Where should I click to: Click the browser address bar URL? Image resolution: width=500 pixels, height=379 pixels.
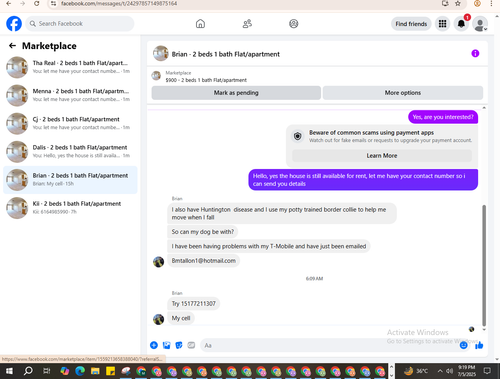(119, 3)
